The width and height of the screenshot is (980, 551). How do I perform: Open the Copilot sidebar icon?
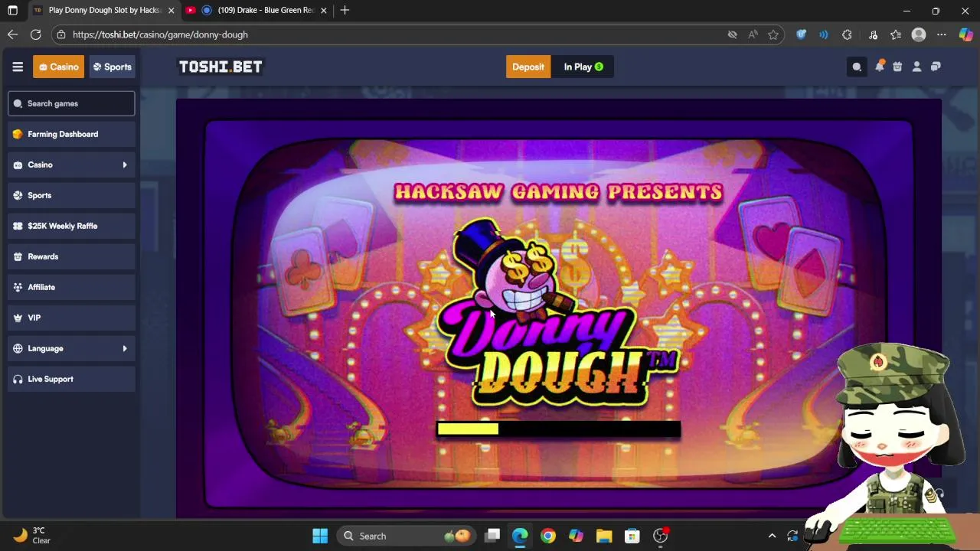pos(965,34)
